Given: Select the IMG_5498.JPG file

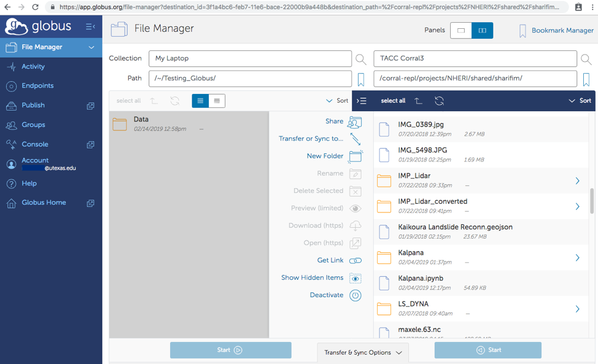Looking at the screenshot, I should click(481, 155).
